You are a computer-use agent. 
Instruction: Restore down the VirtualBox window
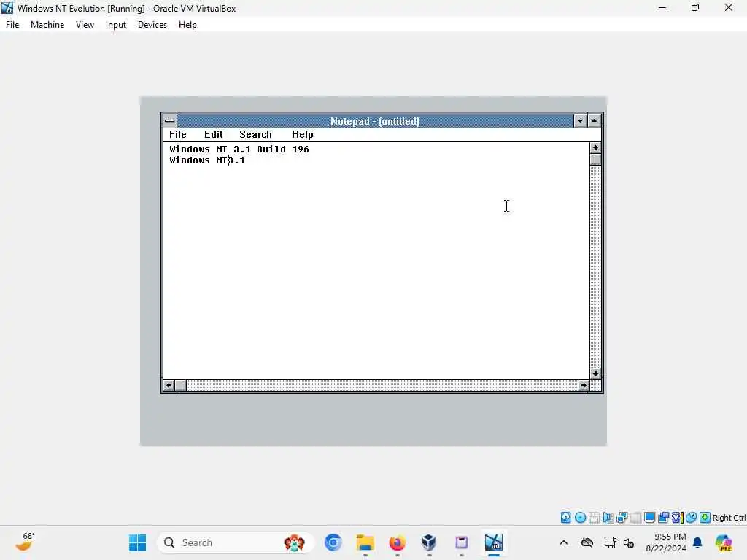695,7
